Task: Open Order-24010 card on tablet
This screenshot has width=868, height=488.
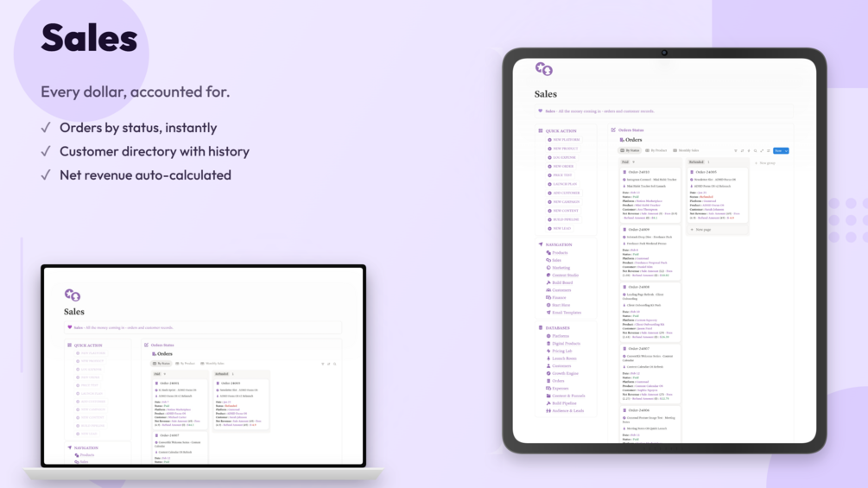Action: [649, 194]
